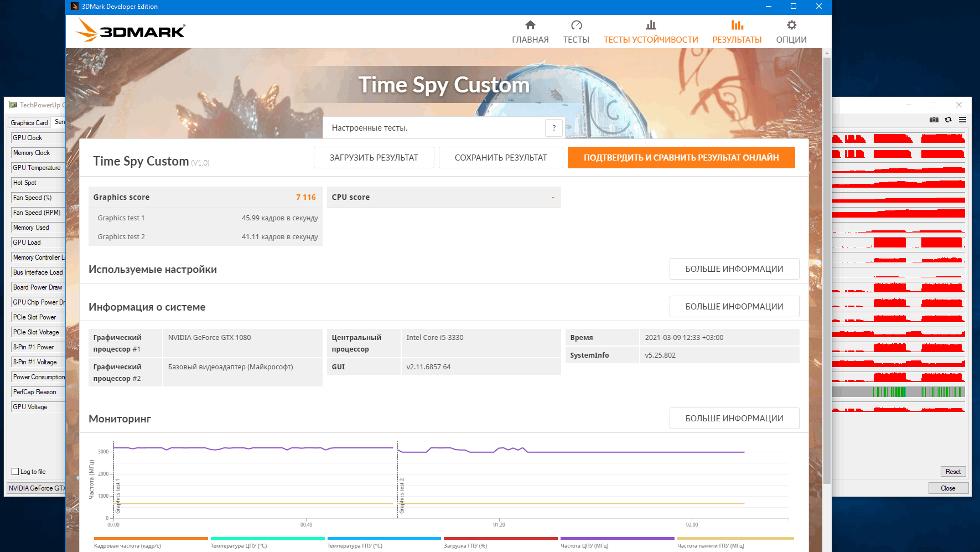The width and height of the screenshot is (980, 552).
Task: Minimize the GPU-Z window
Action: pyautogui.click(x=909, y=105)
